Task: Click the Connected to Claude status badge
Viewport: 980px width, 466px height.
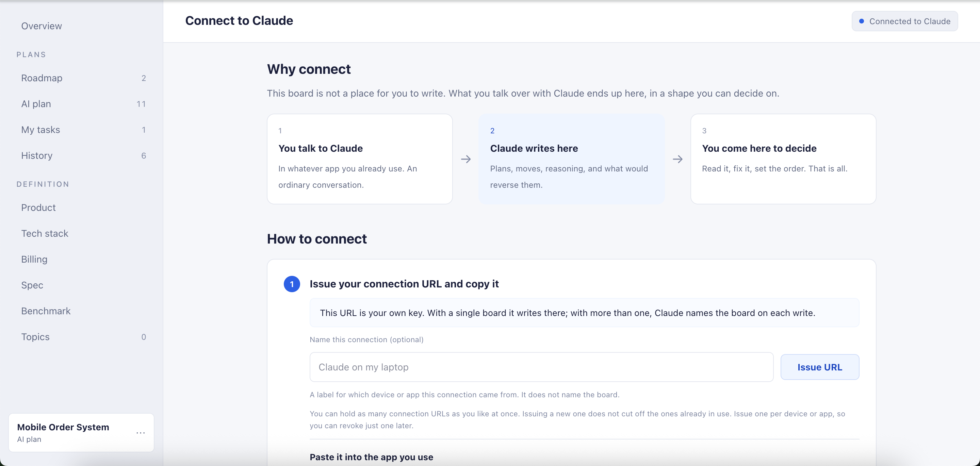Action: [904, 21]
